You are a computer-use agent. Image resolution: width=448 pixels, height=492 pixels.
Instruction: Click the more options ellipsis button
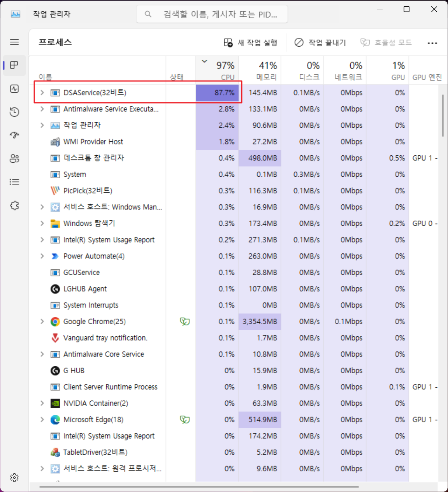click(x=432, y=43)
